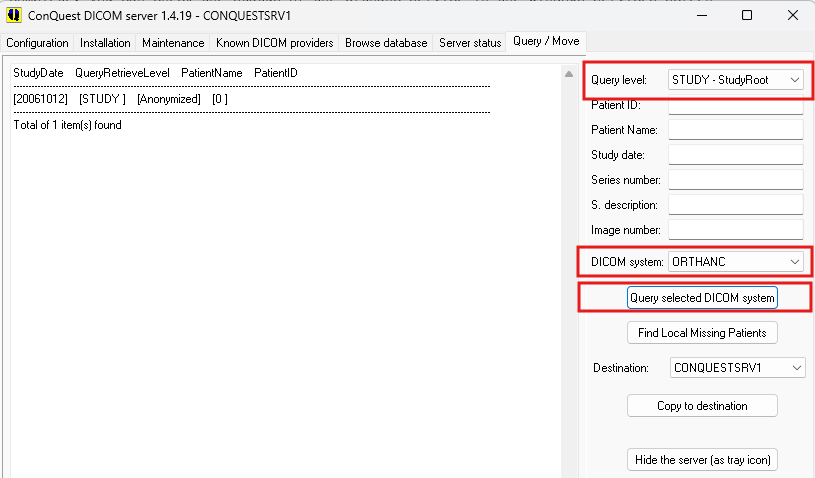Viewport: 815px width, 478px height.
Task: Switch to Server status tab
Action: (470, 43)
